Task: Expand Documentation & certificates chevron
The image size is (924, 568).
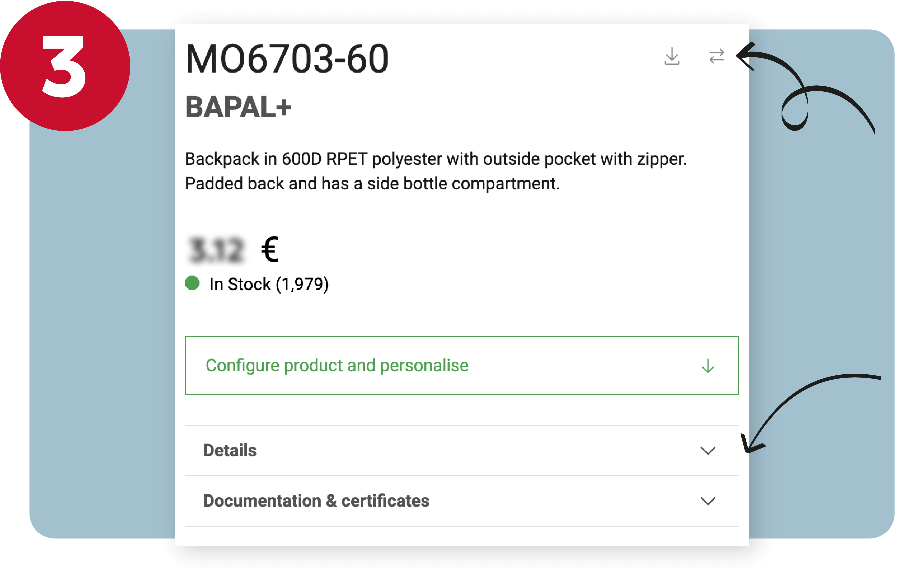Action: coord(708,501)
